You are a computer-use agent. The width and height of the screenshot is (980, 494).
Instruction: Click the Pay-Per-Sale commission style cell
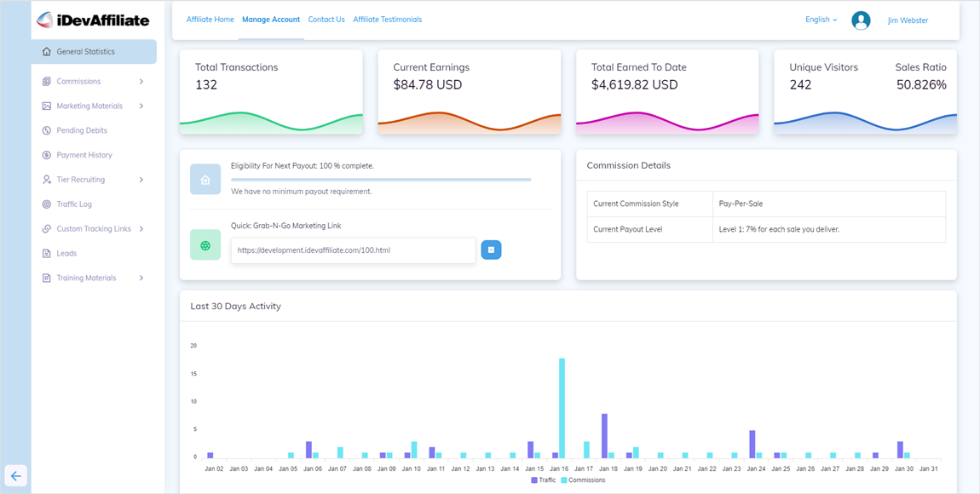[829, 204]
